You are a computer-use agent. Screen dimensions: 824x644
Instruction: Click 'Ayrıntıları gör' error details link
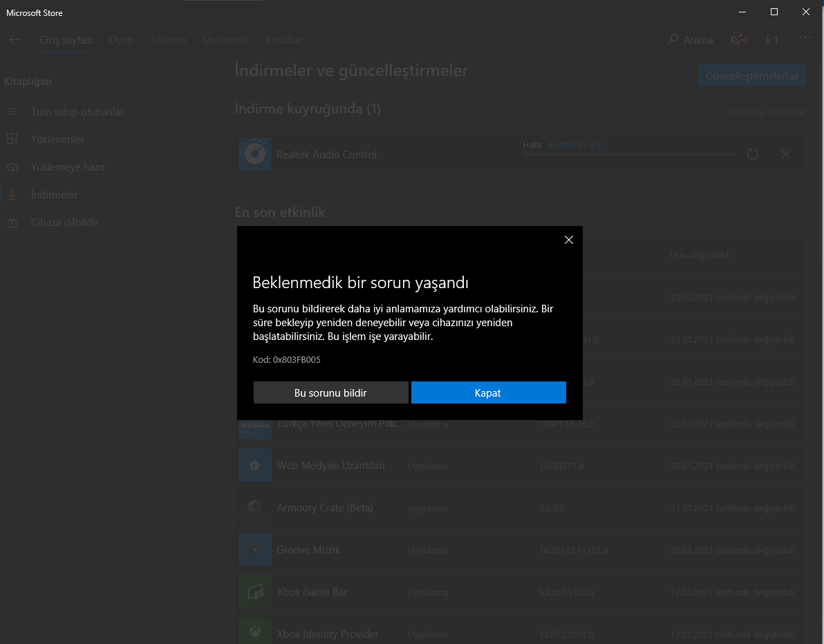[x=575, y=145]
